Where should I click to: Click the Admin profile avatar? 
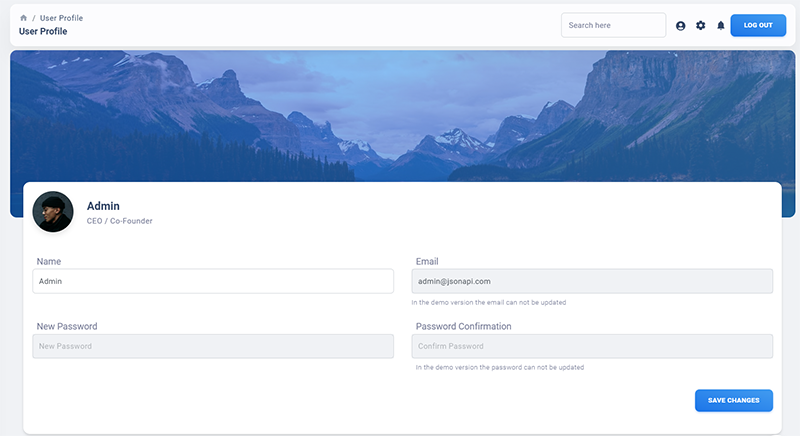(53, 212)
